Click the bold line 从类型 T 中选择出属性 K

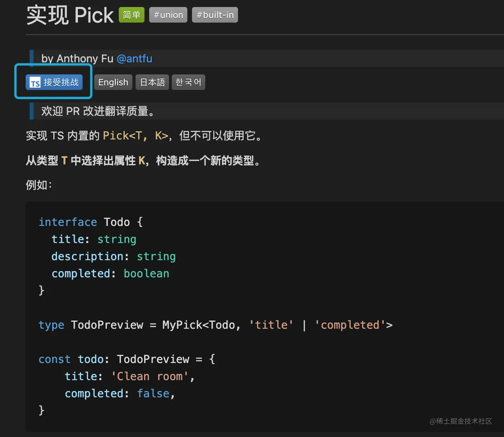tap(143, 160)
